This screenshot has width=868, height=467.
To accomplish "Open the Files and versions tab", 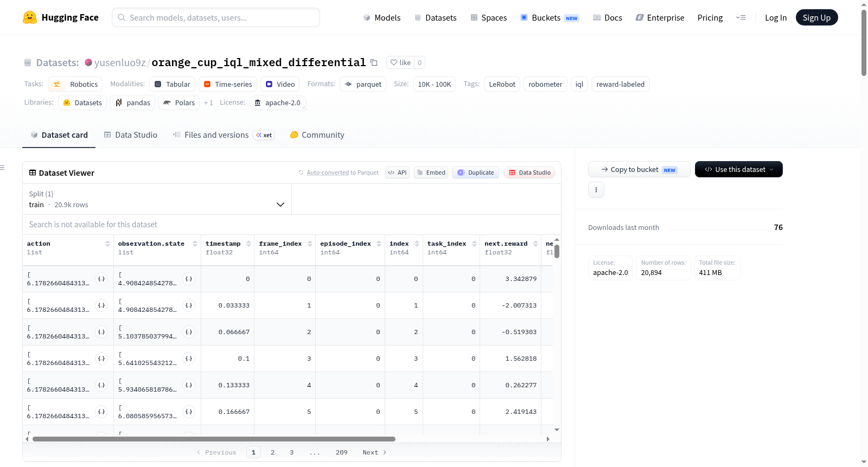I will point(224,135).
